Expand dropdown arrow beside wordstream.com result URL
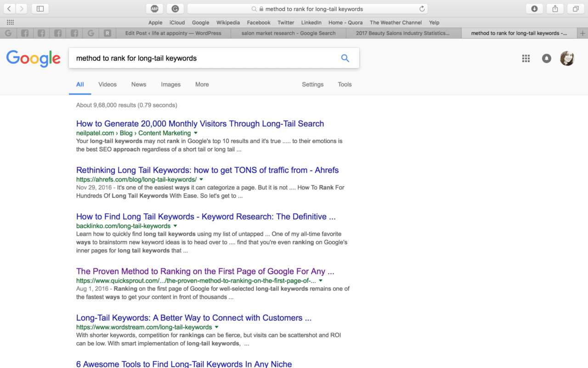Image resolution: width=588 pixels, height=368 pixels. (216, 327)
